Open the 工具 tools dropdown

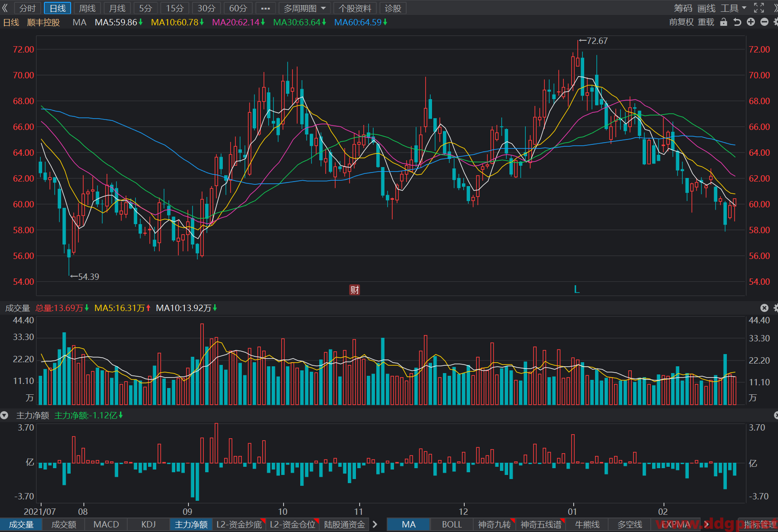tap(733, 8)
